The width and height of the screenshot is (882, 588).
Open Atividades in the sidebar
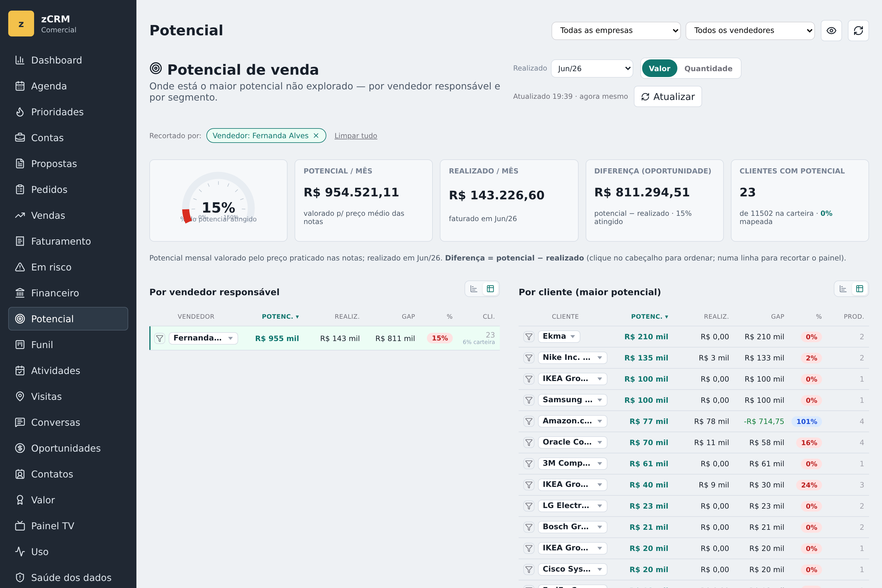68,370
